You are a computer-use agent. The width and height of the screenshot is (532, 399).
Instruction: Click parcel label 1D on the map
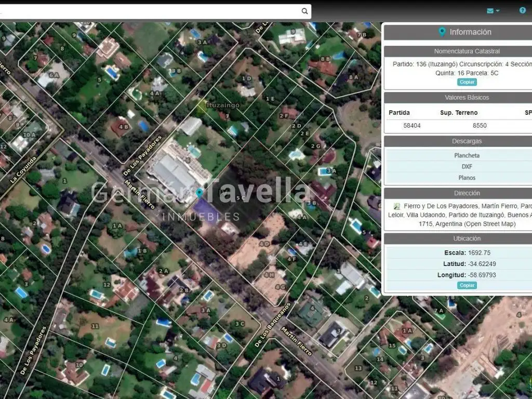click(247, 78)
